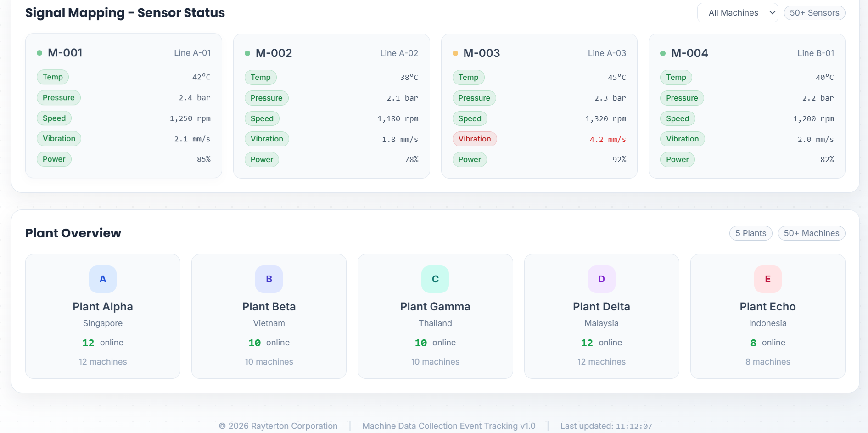Screen dimensions: 868x433
Task: Click the Plant Alpha 'A' icon
Action: [103, 279]
